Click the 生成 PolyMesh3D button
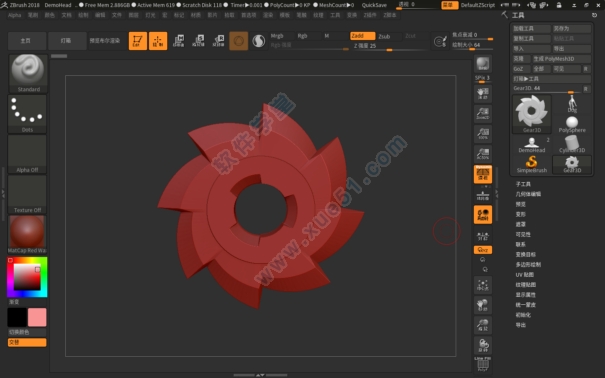 coord(561,59)
